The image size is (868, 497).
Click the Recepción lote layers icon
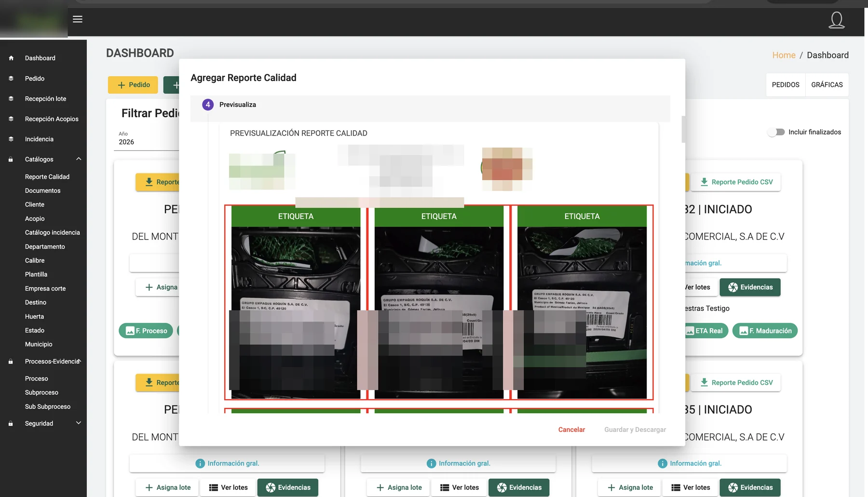point(11,98)
